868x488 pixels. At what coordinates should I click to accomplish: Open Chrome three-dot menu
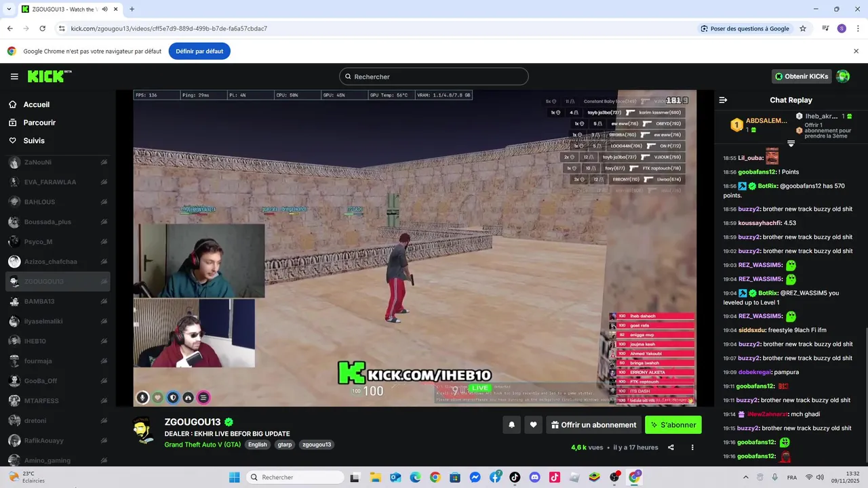(x=856, y=28)
